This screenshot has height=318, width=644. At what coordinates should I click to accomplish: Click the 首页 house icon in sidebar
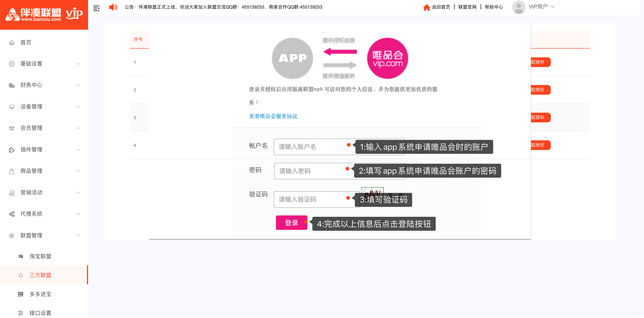click(x=11, y=43)
